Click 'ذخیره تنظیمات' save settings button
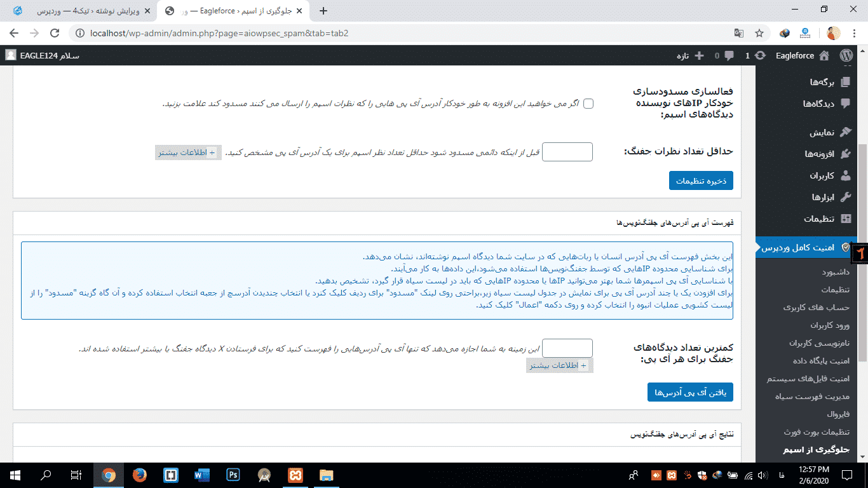Viewport: 868px width, 488px height. tap(701, 180)
